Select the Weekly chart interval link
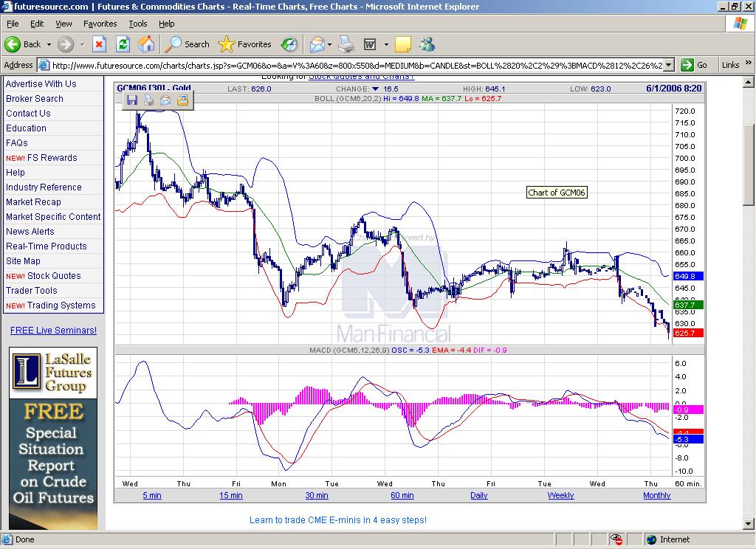Screen dimensions: 756x549 tap(560, 495)
